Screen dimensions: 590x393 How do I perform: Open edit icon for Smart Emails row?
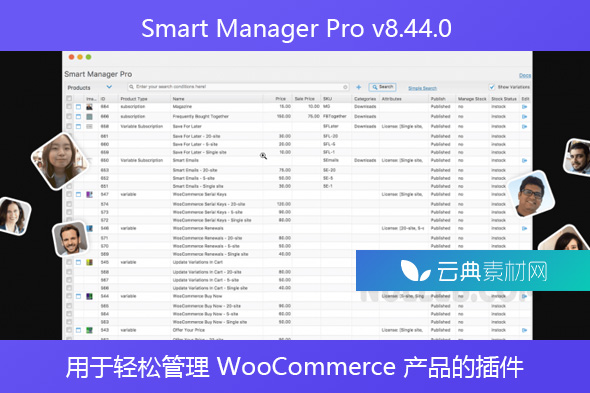click(525, 160)
